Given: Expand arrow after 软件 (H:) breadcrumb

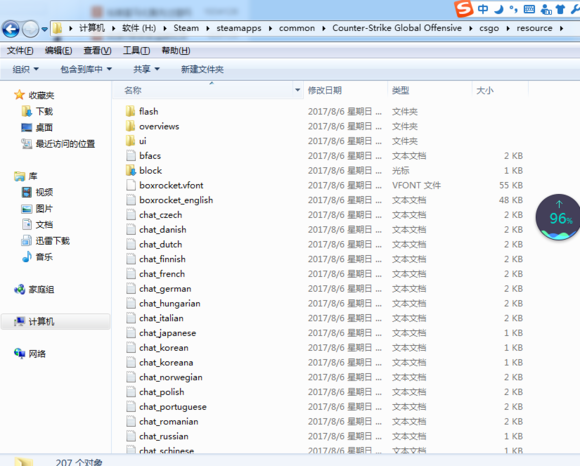Looking at the screenshot, I should (165, 28).
